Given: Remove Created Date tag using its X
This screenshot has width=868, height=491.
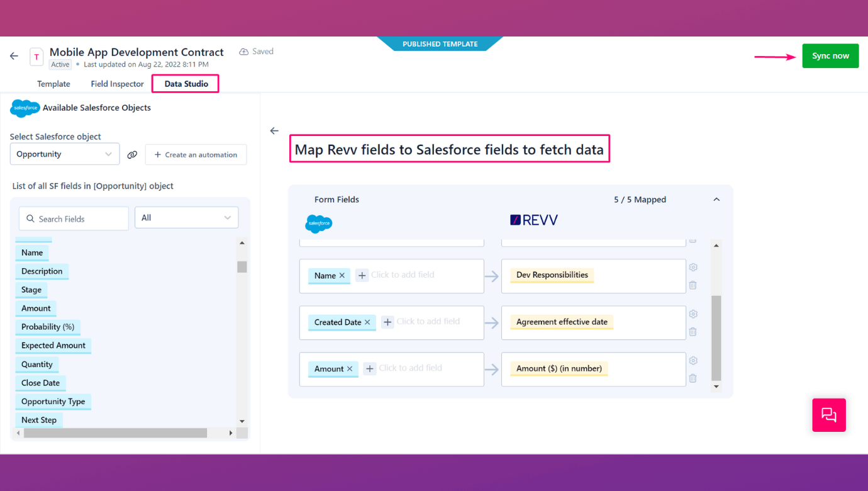Looking at the screenshot, I should [367, 322].
